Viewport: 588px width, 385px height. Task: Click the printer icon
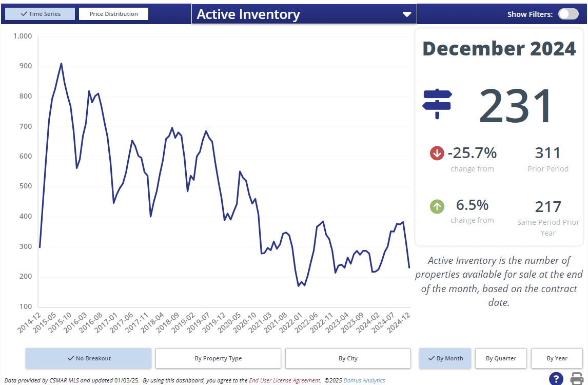577,379
